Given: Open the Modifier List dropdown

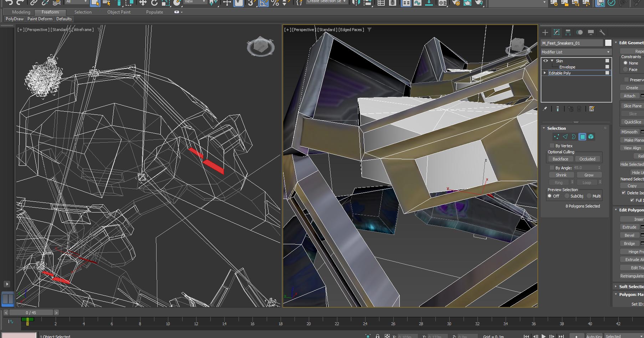Looking at the screenshot, I should tap(576, 52).
